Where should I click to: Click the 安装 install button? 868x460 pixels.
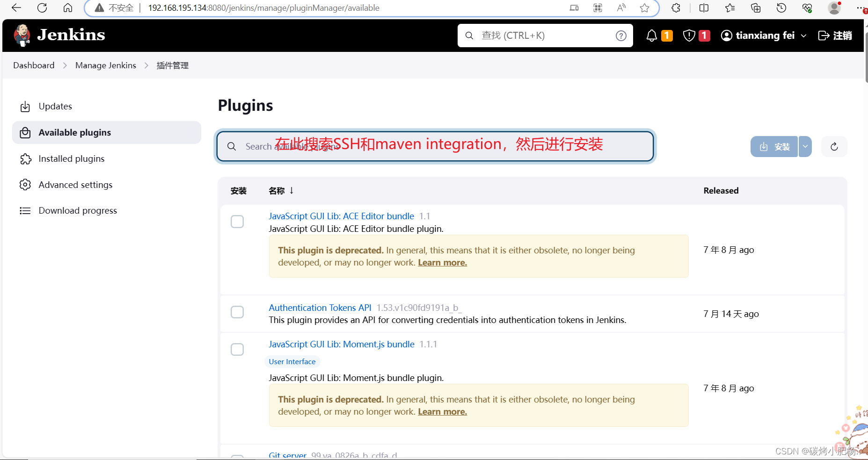(774, 147)
